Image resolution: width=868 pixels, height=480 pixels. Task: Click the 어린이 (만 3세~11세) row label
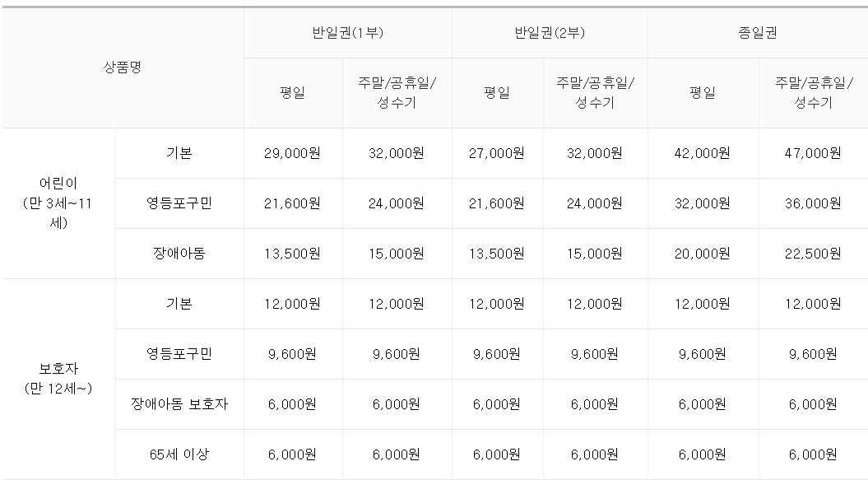(x=58, y=203)
